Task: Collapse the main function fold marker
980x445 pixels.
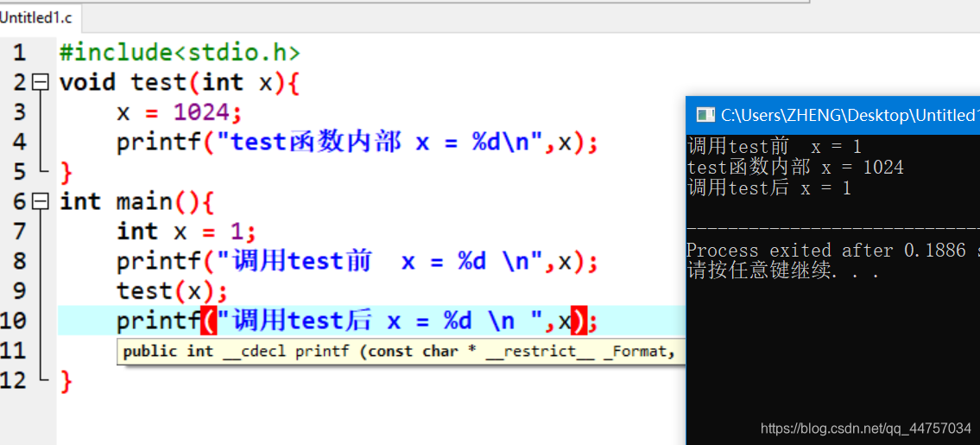Action: click(41, 201)
